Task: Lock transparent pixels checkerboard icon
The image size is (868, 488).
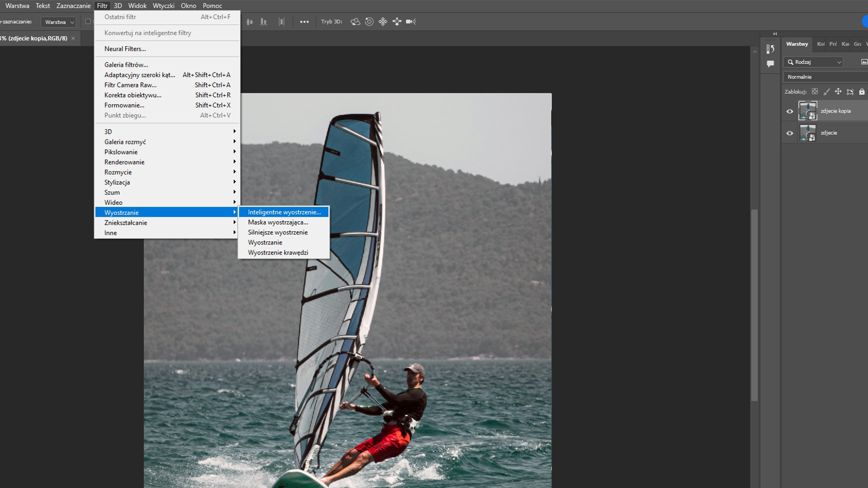Action: point(815,92)
